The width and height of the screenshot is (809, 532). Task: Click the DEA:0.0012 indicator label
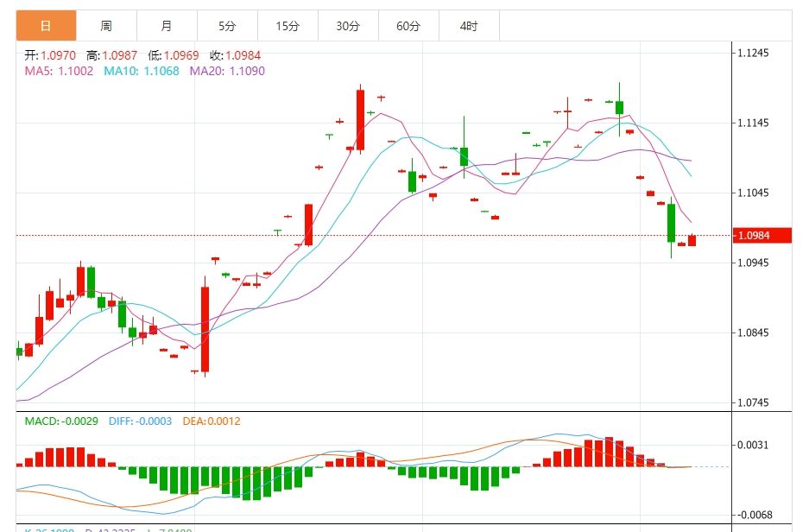[x=212, y=421]
